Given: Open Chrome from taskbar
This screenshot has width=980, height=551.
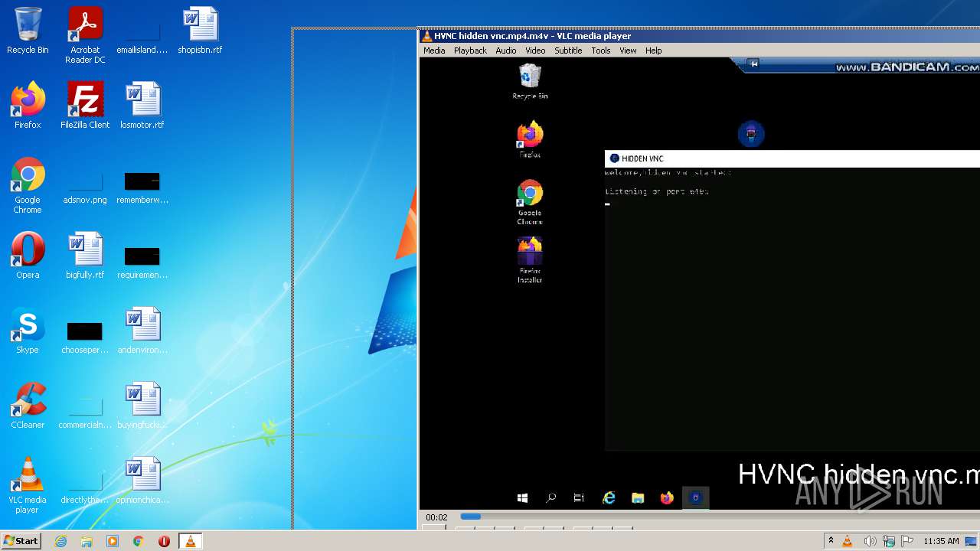Looking at the screenshot, I should click(139, 541).
